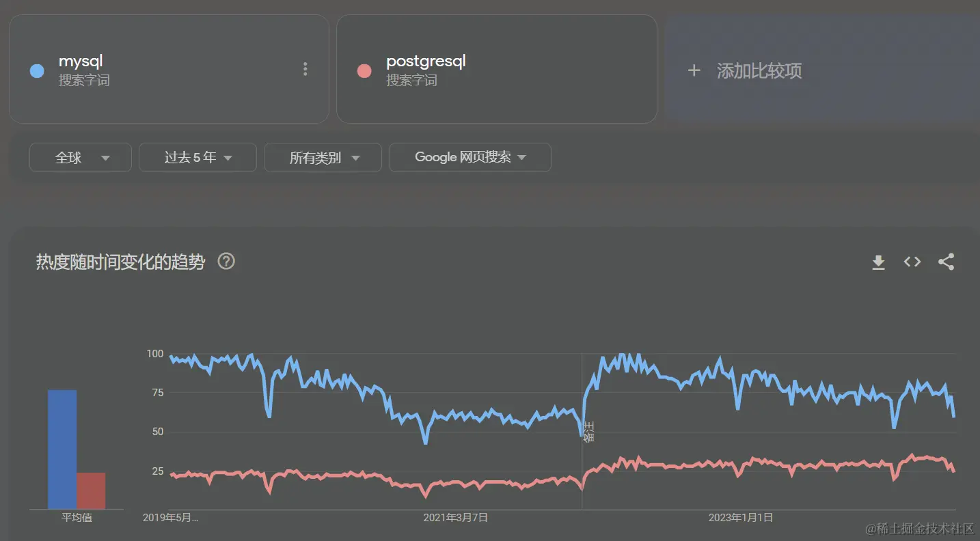Screen dimensions: 980x541
Task: Click the 2021年3月7日 axis date
Action: point(455,518)
